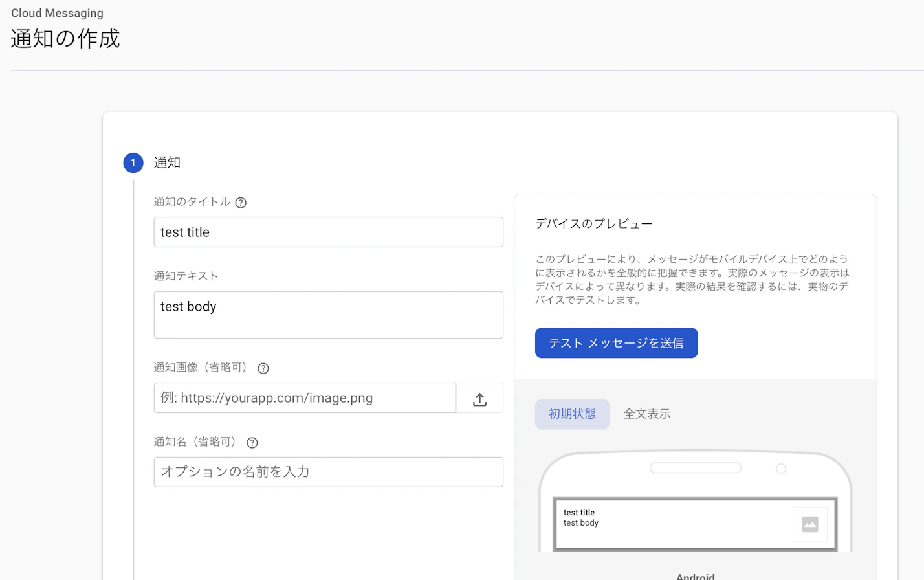Click the step 1 circle badge

(x=133, y=162)
